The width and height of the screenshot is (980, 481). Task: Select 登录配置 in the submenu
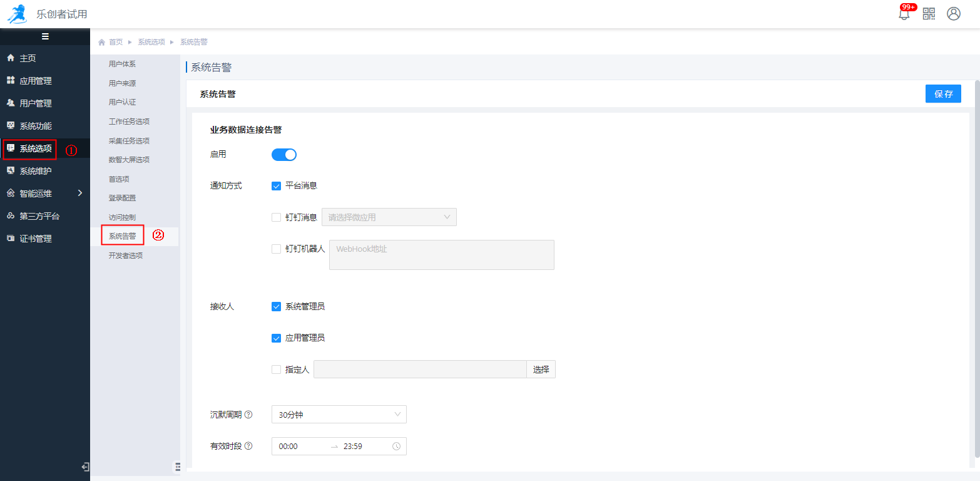point(122,198)
